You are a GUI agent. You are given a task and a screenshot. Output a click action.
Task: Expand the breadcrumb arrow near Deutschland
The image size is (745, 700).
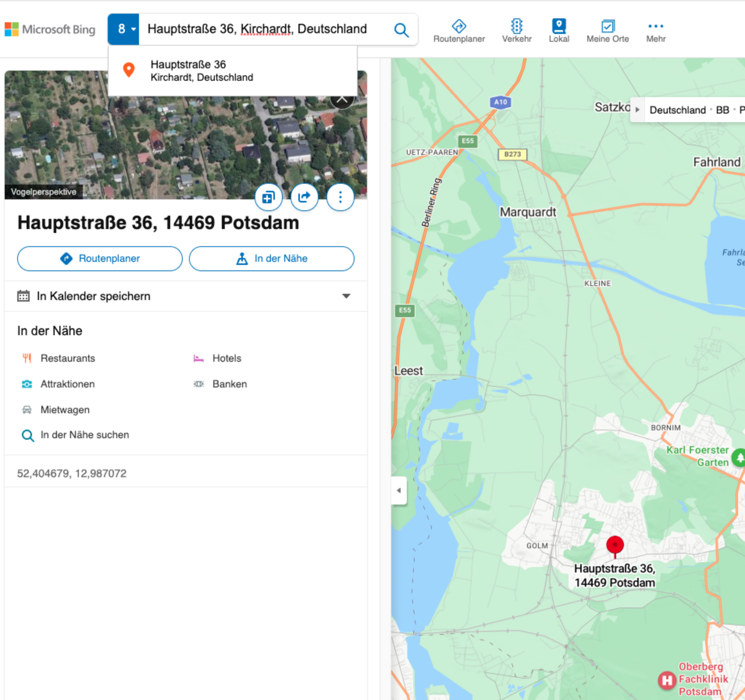(638, 110)
